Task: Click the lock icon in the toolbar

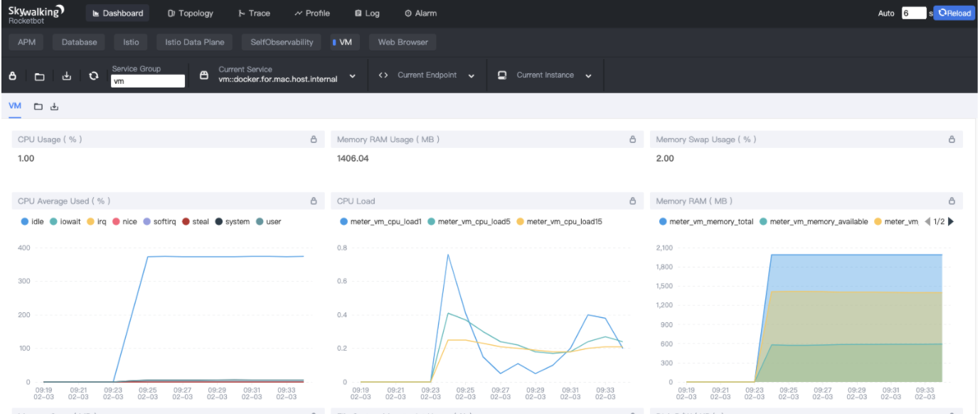Action: click(x=12, y=76)
